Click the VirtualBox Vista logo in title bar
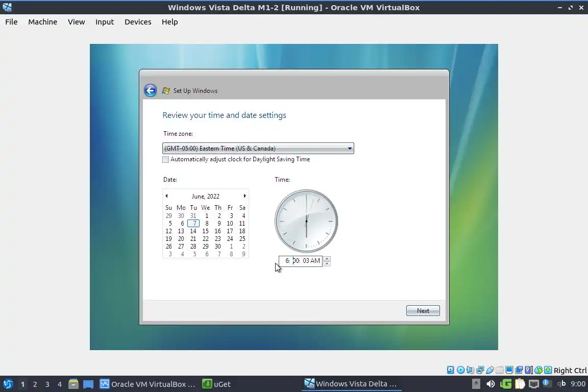Image resolution: width=588 pixels, height=392 pixels. [x=7, y=7]
